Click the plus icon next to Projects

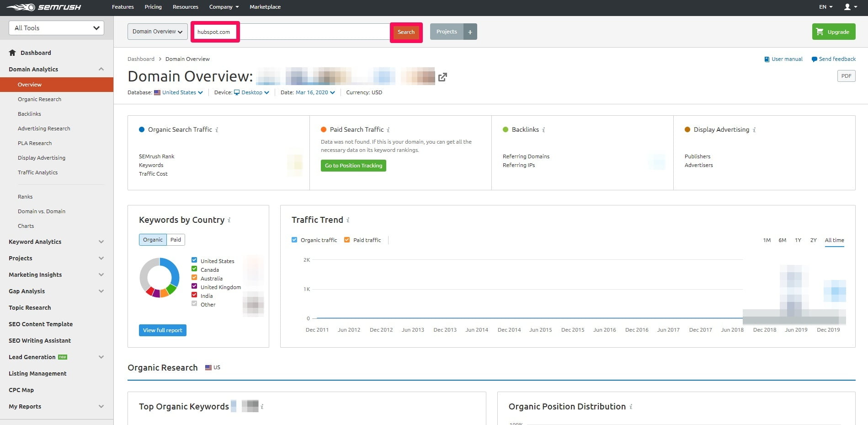(x=470, y=32)
